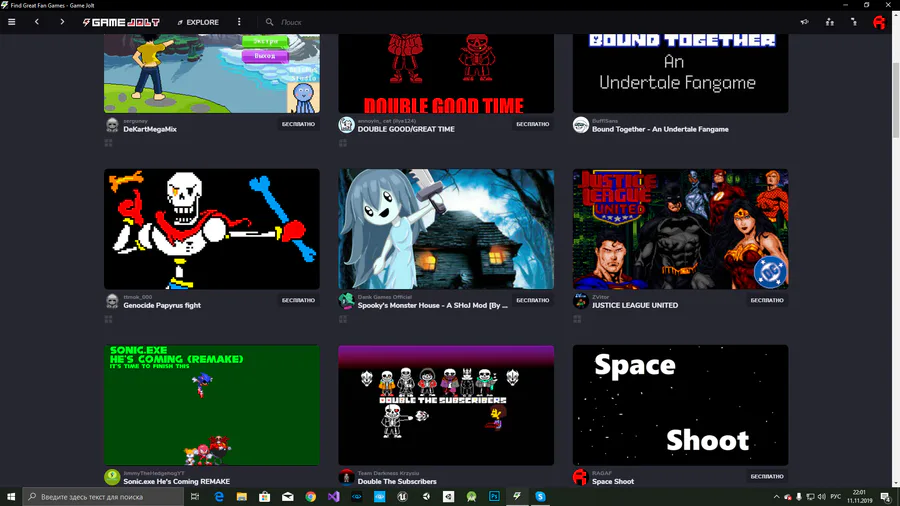
Task: Click Бесплатно button on Genocide Papyrus fight
Action: [x=298, y=300]
